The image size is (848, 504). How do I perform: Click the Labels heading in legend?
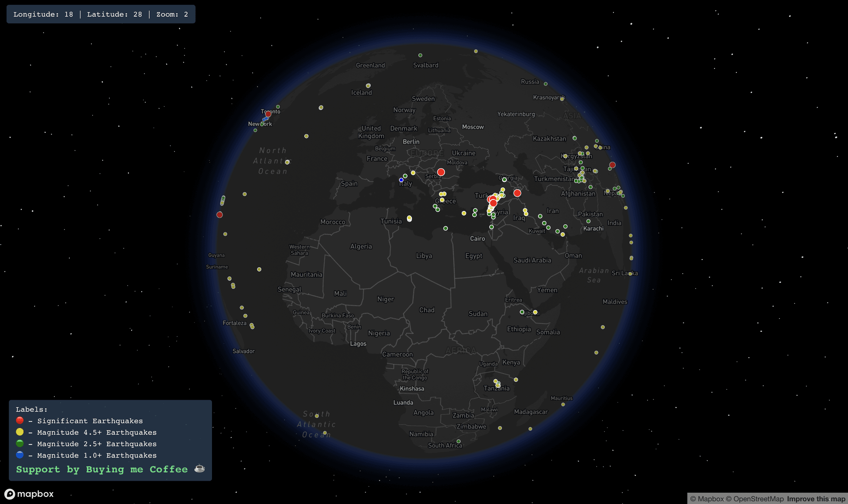pos(31,409)
